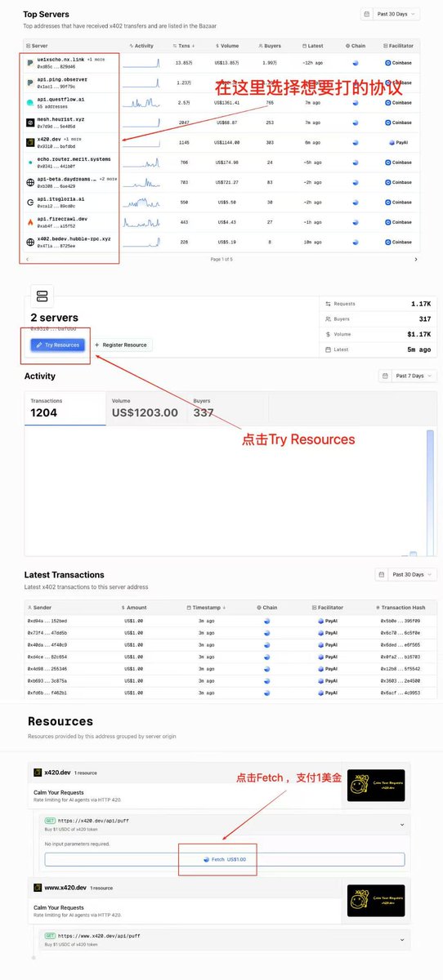Click the calendar icon beside Latest Transactions filter
Image resolution: width=443 pixels, height=980 pixels.
click(x=382, y=575)
